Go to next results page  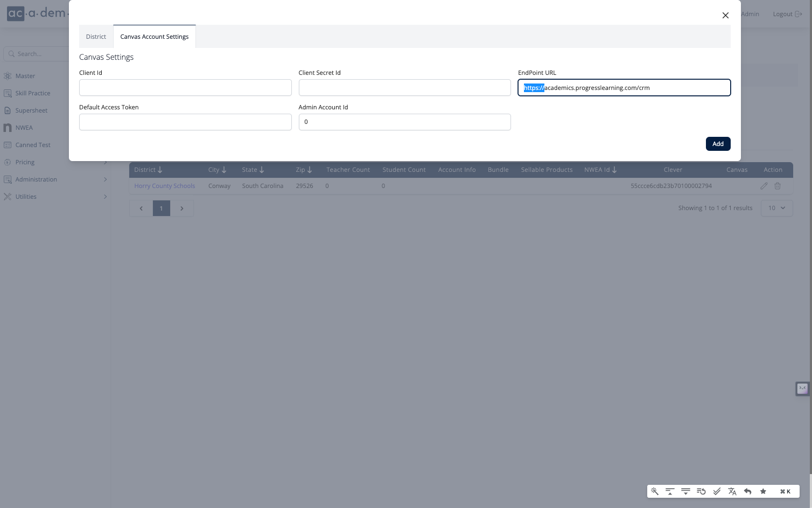[182, 208]
